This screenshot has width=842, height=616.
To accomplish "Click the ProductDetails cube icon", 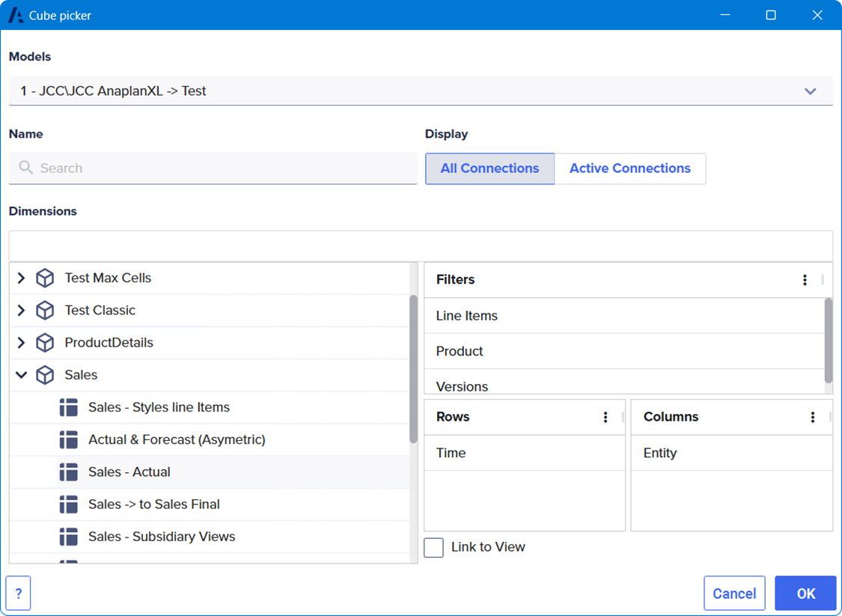I will [x=45, y=343].
